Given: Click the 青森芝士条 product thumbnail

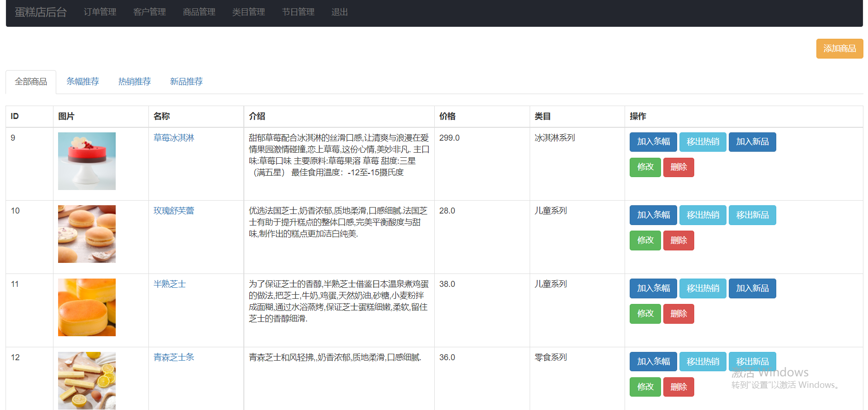Looking at the screenshot, I should pos(87,380).
